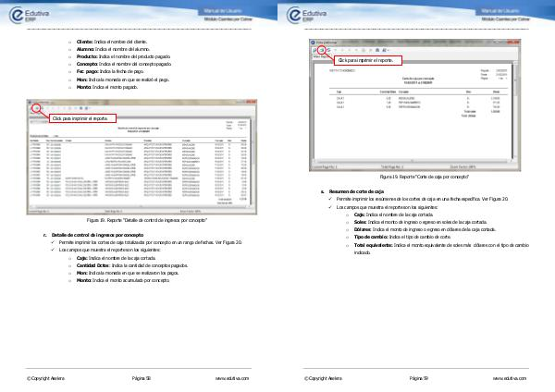Screen dimensions: 555x392
Task: Select the Main Report tab in the Corte de caja window
Action: pos(322,55)
